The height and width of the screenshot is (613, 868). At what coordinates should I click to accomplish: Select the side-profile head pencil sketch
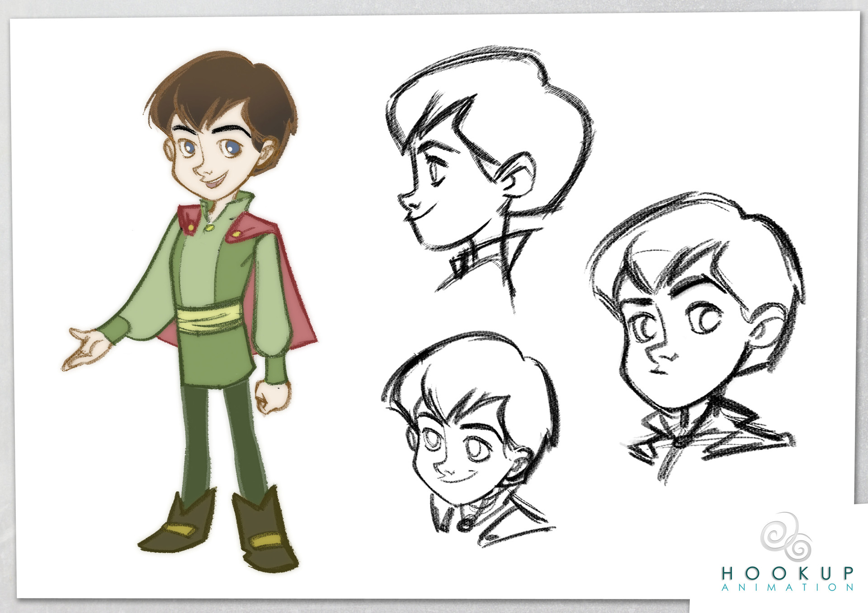click(491, 178)
